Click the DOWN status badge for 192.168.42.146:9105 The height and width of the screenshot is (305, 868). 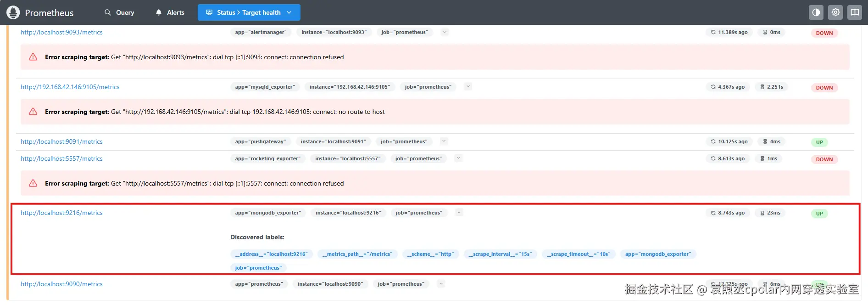pos(824,88)
